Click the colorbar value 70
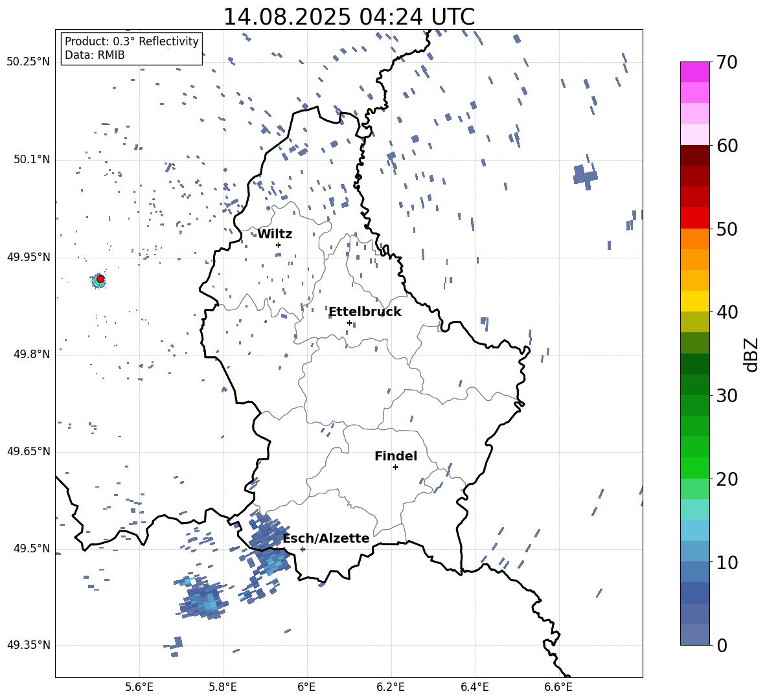The image size is (767, 700). [x=727, y=63]
